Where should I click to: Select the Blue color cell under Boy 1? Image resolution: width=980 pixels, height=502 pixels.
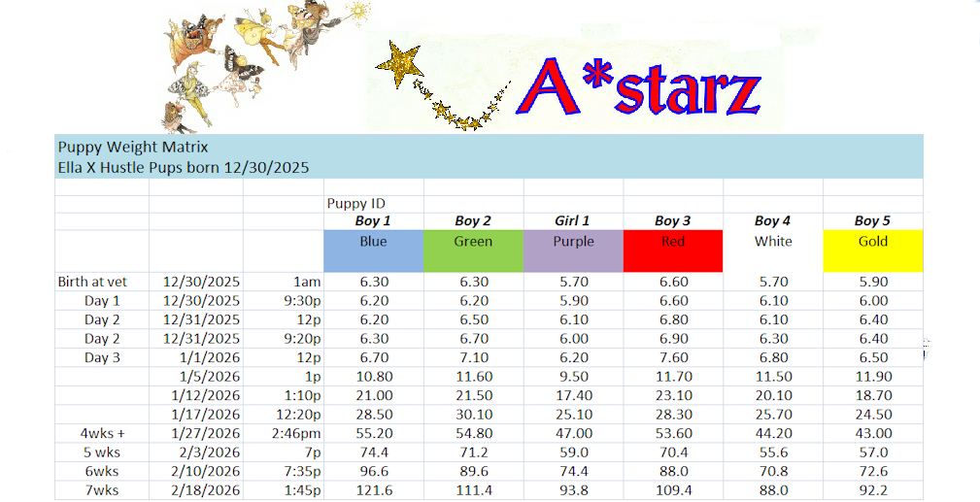pyautogui.click(x=373, y=251)
